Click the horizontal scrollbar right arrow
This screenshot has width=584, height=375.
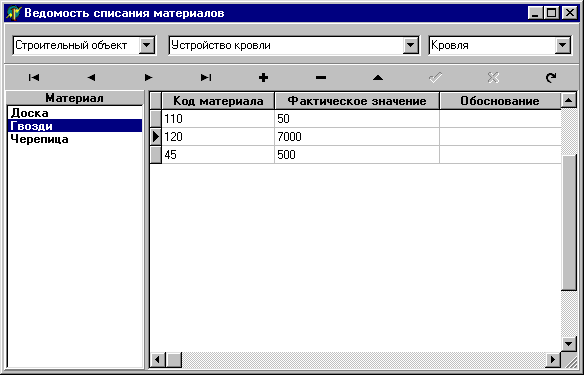553,359
